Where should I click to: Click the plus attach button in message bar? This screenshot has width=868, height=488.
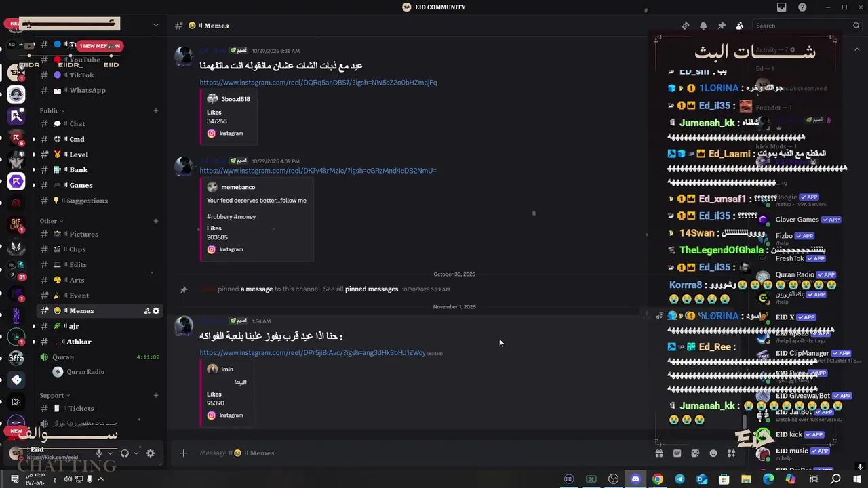click(183, 453)
